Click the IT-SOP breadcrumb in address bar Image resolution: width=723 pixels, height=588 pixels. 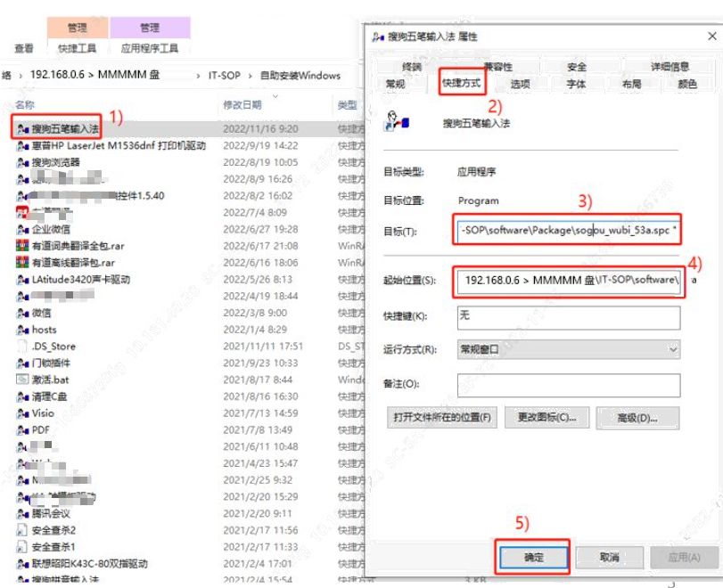point(224,76)
